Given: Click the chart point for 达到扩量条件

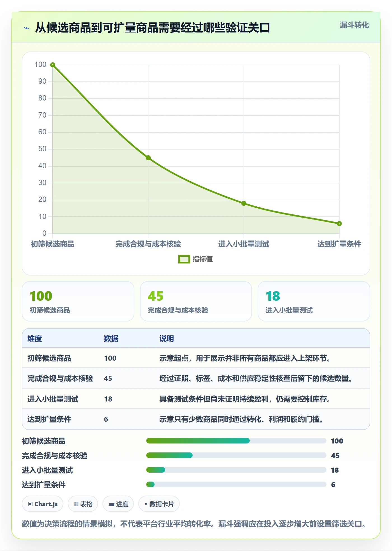Looking at the screenshot, I should pos(339,223).
